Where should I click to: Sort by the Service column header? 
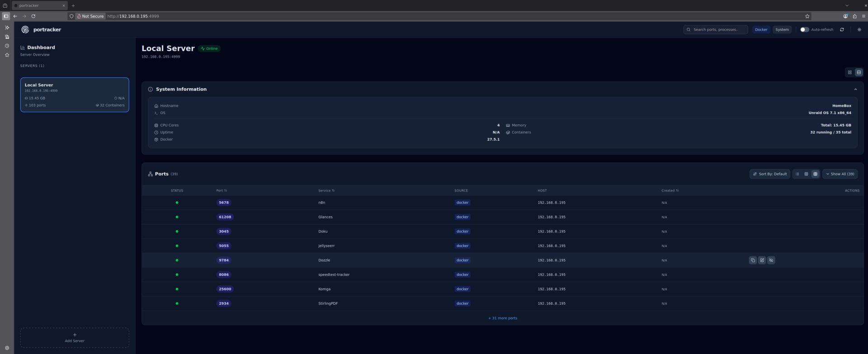326,191
